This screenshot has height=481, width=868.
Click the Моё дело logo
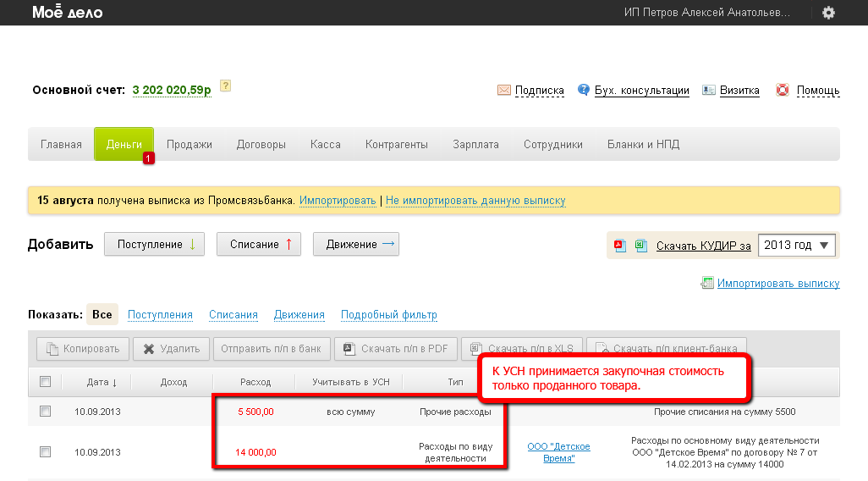click(68, 12)
